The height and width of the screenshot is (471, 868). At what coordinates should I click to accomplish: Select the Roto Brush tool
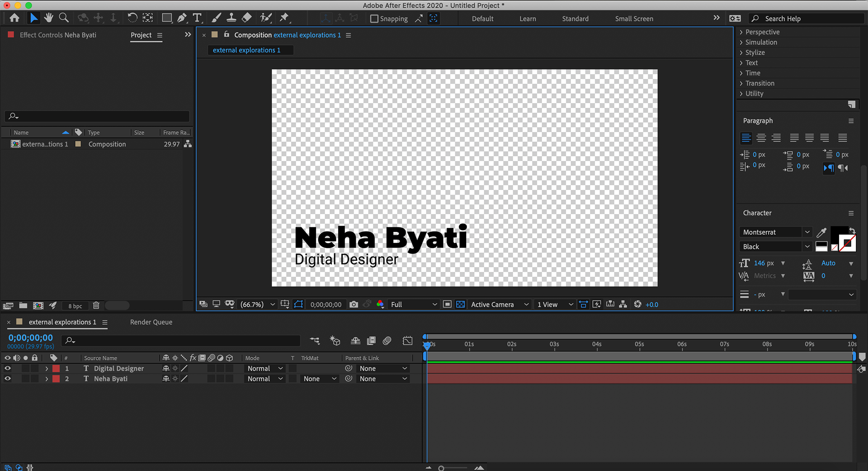(266, 18)
